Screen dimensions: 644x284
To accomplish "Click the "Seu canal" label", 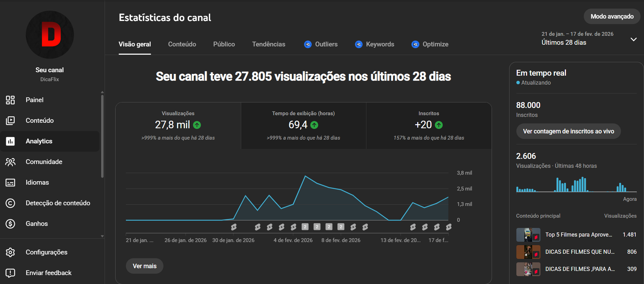I will point(50,70).
